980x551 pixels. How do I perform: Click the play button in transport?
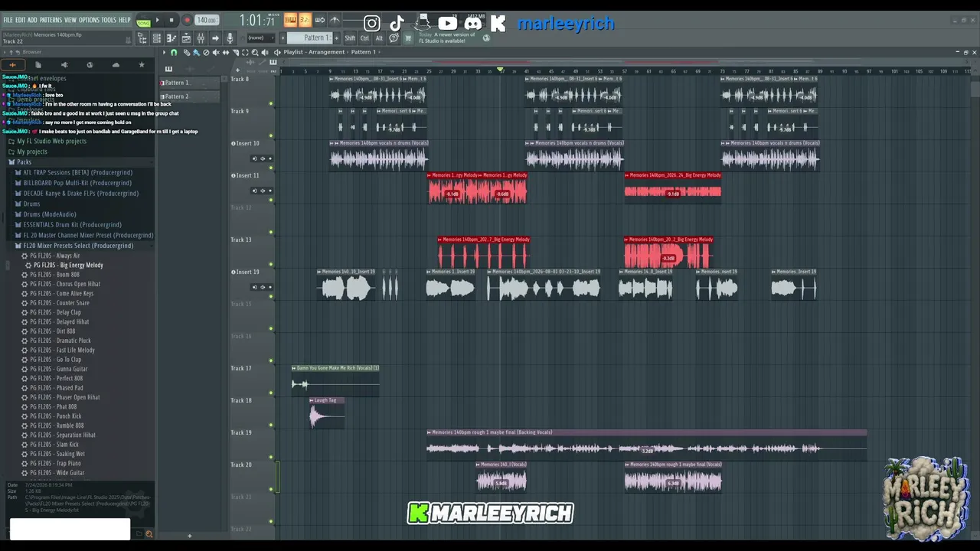(x=158, y=21)
